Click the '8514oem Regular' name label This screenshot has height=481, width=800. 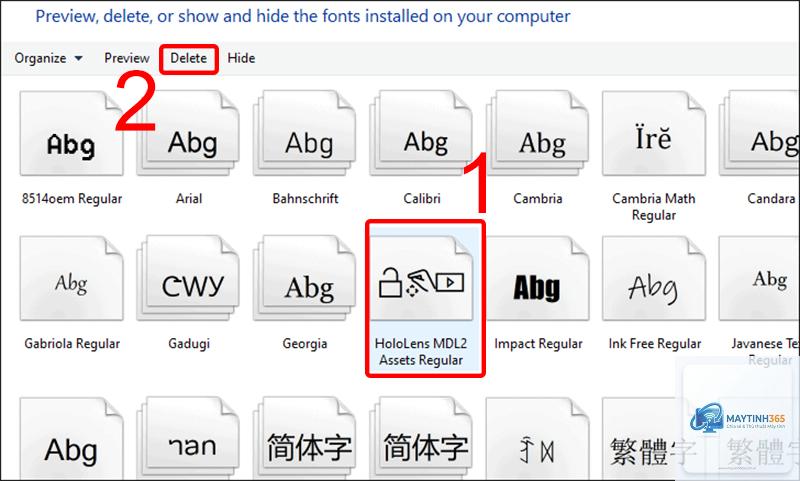tap(72, 198)
